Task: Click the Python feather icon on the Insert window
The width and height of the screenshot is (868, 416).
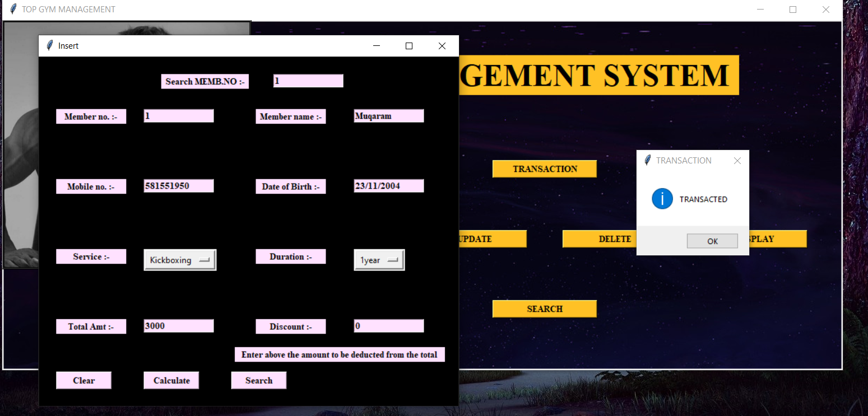Action: (x=49, y=45)
